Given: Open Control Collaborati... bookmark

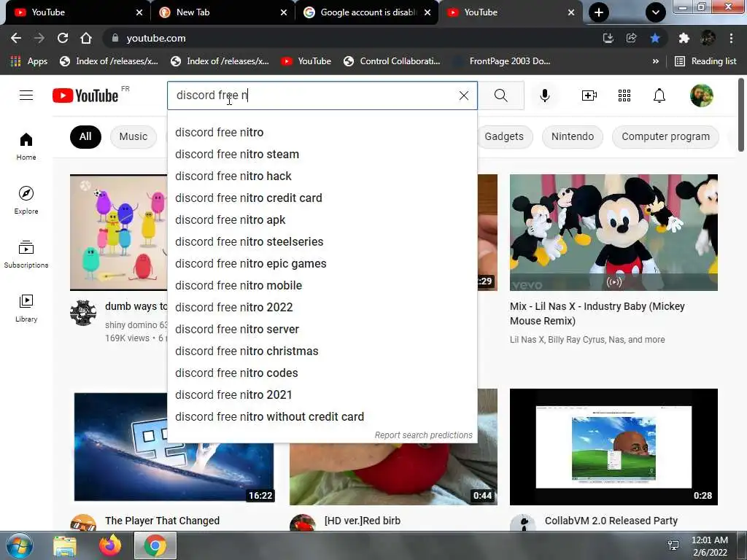Looking at the screenshot, I should click(x=392, y=61).
